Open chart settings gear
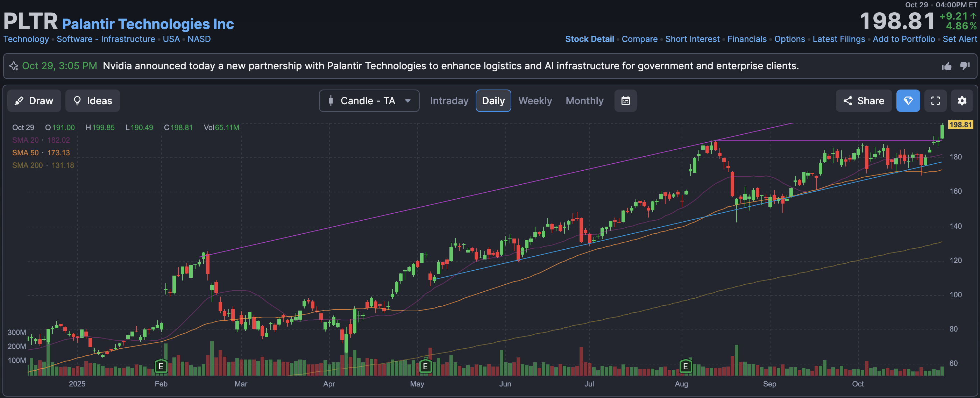 pos(962,101)
